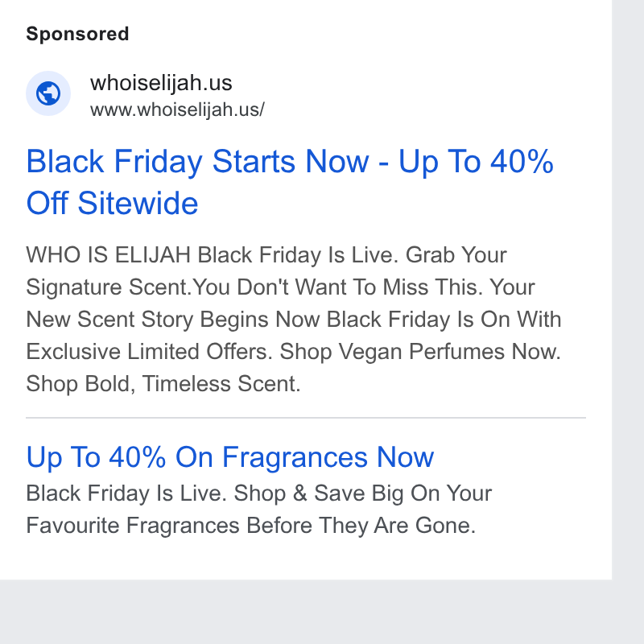Click the 'Grab Your' phrase in description
This screenshot has width=644, height=644.
(456, 255)
